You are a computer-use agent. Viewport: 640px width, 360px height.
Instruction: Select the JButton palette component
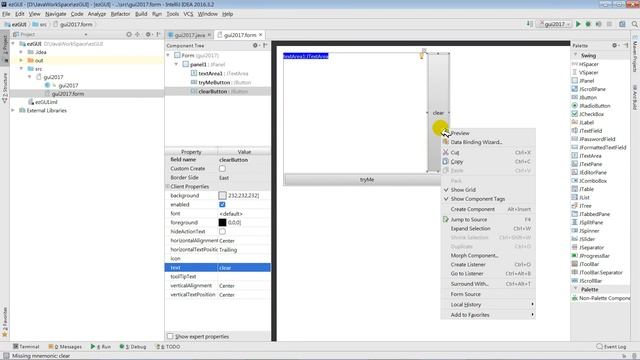point(588,97)
